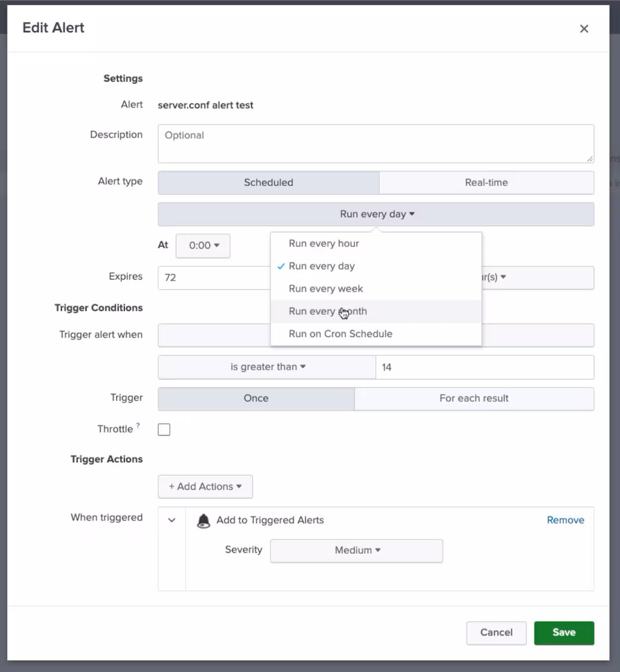Collapse the Add to Triggered Alerts section
This screenshot has width=620, height=672.
[x=172, y=520]
